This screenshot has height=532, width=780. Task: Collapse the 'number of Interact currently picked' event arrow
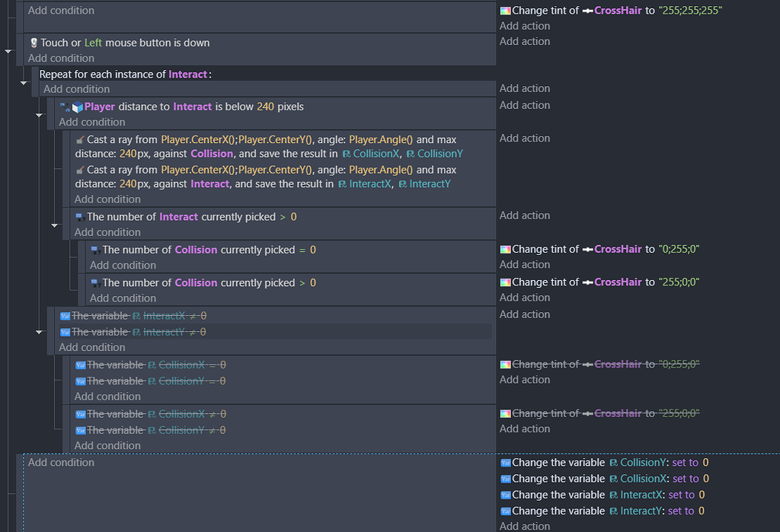pos(54,225)
